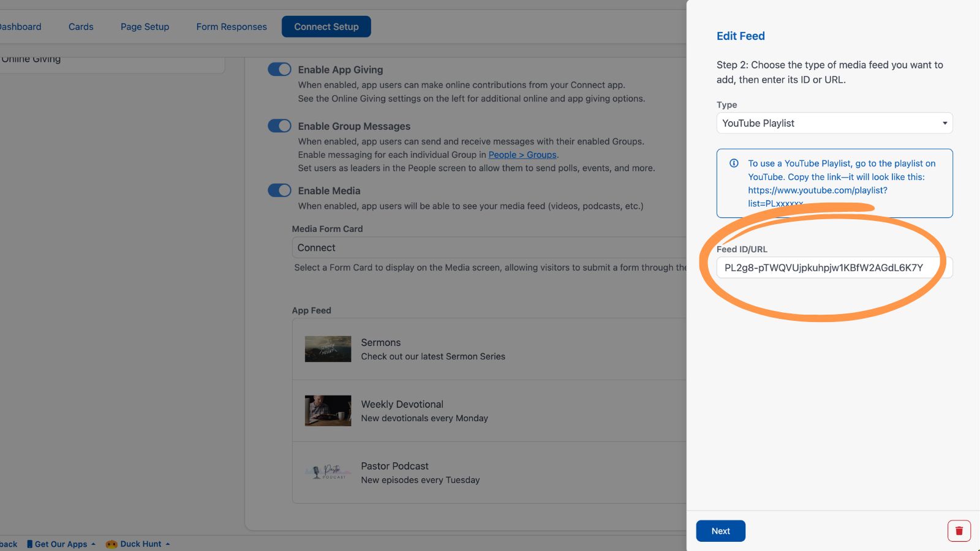Image resolution: width=980 pixels, height=551 pixels.
Task: Select Online Giving in the sidebar
Action: point(31,59)
